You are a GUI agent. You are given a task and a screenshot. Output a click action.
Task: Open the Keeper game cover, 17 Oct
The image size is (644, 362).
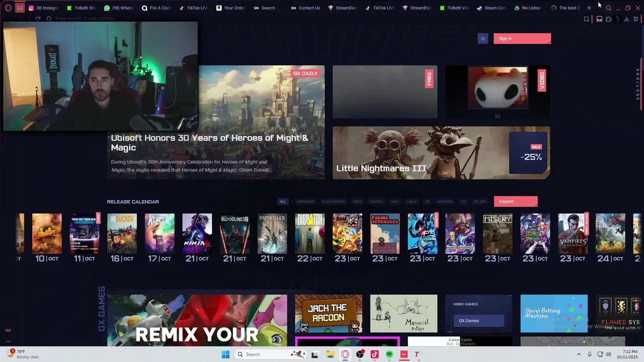(x=159, y=233)
